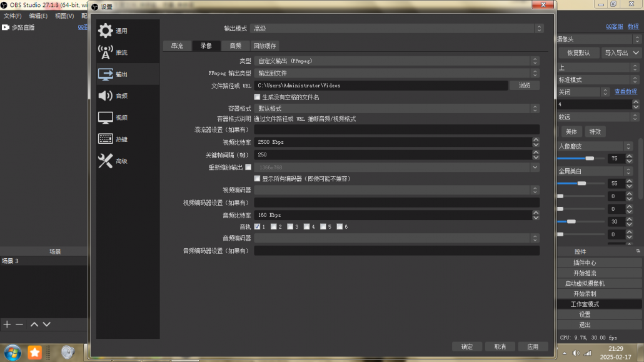644x362 pixels.
Task: Click the move scene down arrow icon
Action: 46,324
